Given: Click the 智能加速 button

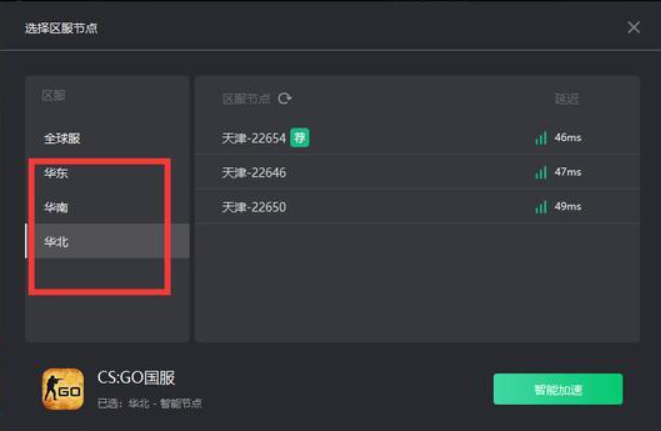Looking at the screenshot, I should (x=558, y=389).
